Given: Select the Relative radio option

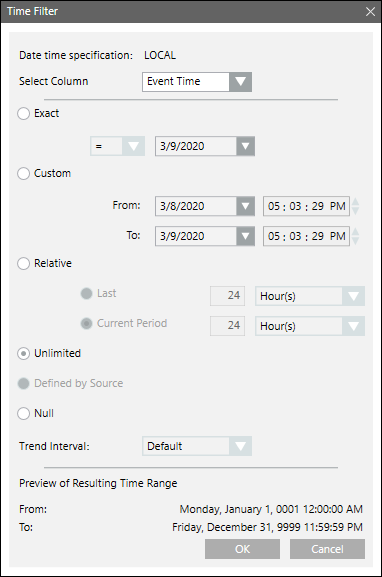Looking at the screenshot, I should [24, 263].
